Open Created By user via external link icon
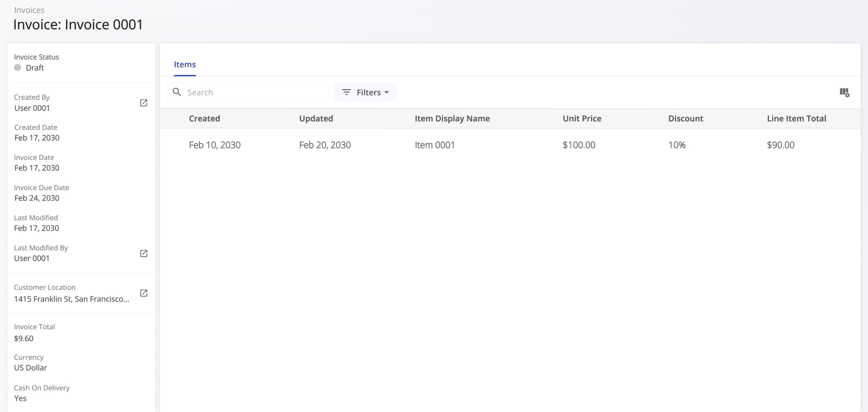 pyautogui.click(x=144, y=102)
